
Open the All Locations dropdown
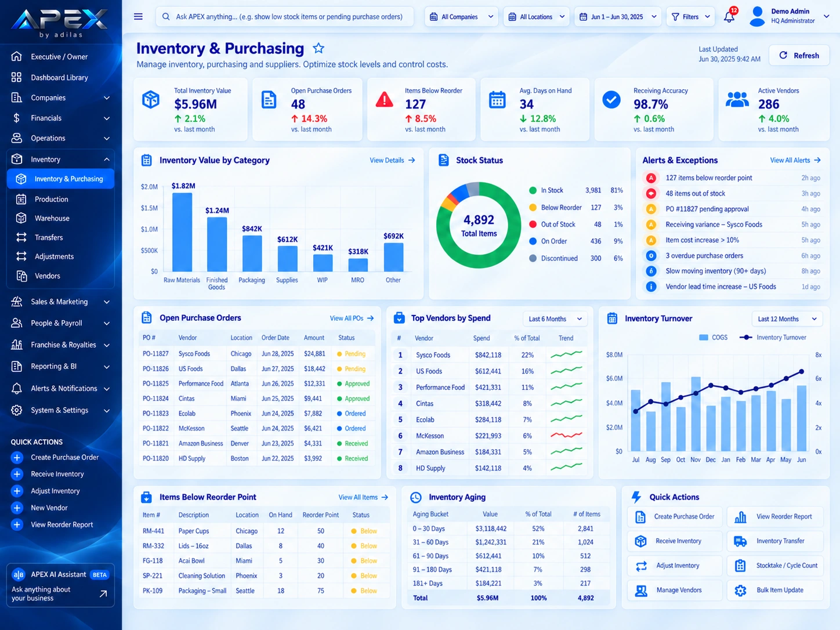537,17
